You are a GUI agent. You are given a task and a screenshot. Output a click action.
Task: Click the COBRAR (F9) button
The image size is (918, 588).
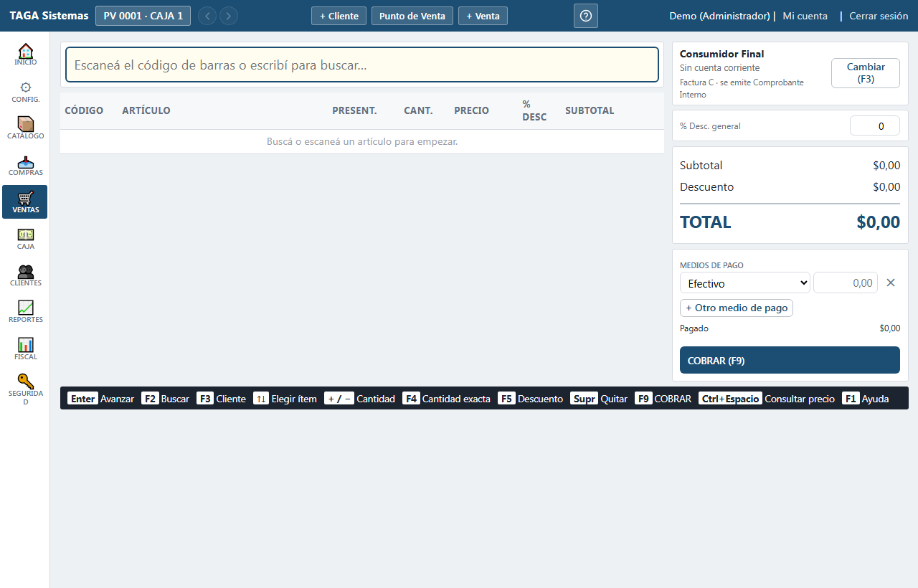pyautogui.click(x=790, y=360)
